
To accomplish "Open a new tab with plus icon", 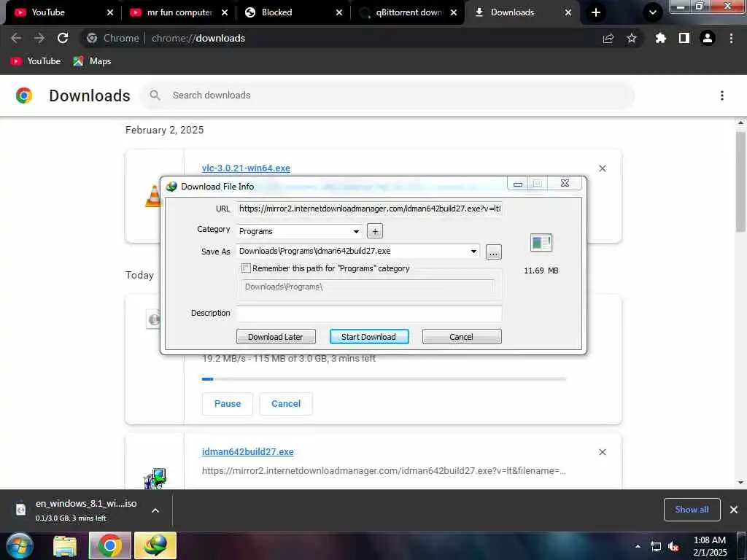I will coord(595,12).
